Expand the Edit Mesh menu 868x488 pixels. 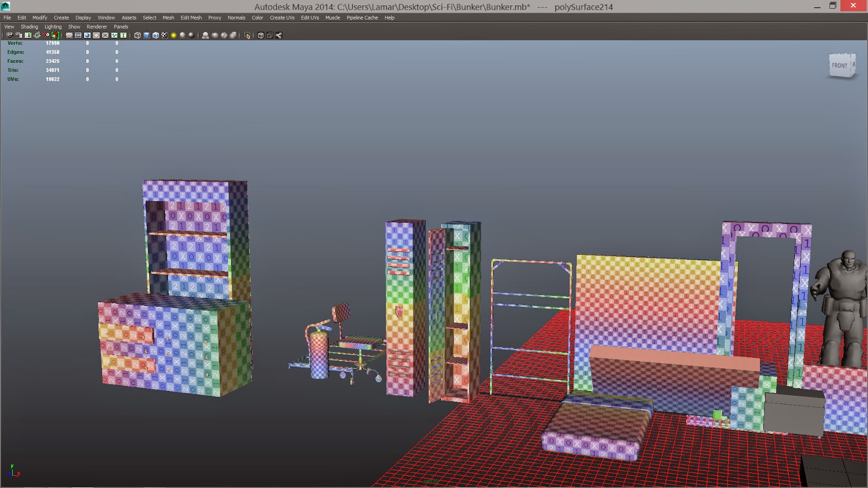tap(191, 17)
